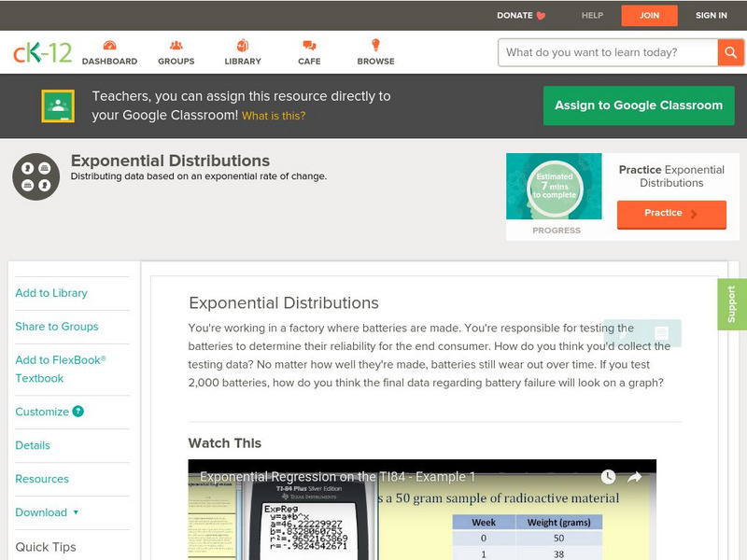Click the Donate heart icon
Image resolution: width=747 pixels, height=560 pixels.
tap(541, 16)
